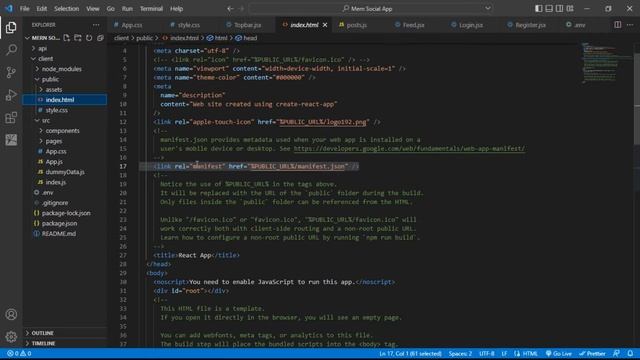Change end of line sequence LF
This screenshot has width=640, height=360.
[x=504, y=353]
